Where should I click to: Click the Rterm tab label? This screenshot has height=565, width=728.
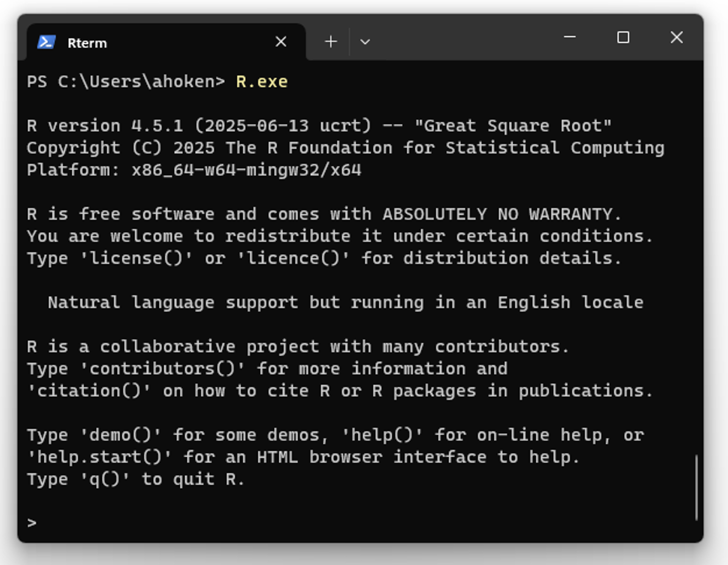tap(87, 42)
